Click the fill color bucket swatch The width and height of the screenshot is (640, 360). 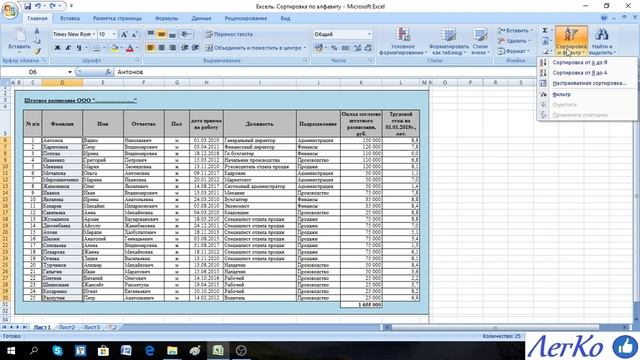pos(115,48)
